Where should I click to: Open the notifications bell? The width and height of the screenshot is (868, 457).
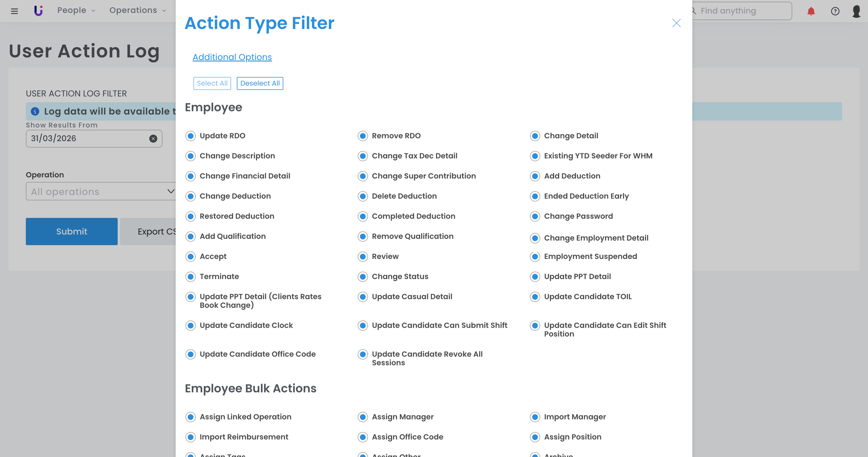click(811, 11)
